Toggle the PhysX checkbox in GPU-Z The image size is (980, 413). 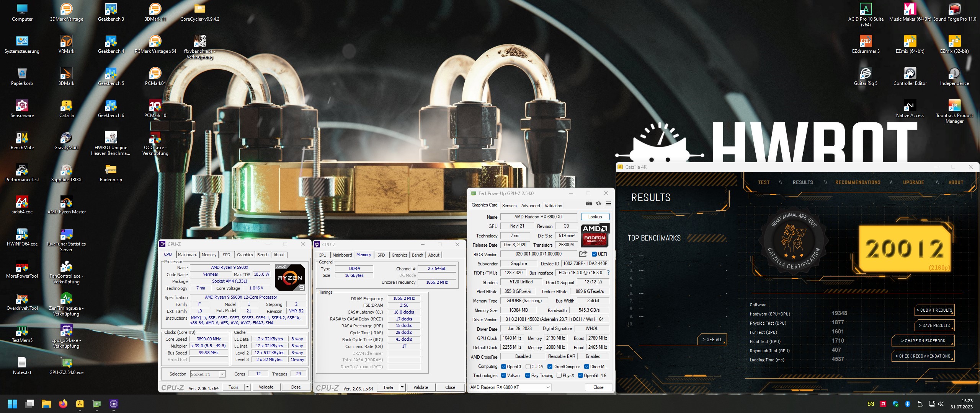pos(559,376)
